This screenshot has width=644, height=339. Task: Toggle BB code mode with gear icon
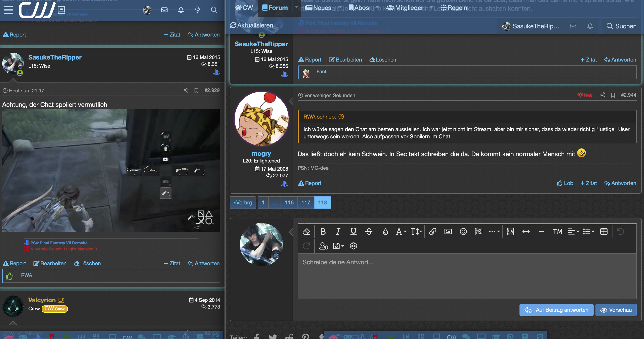[353, 246]
